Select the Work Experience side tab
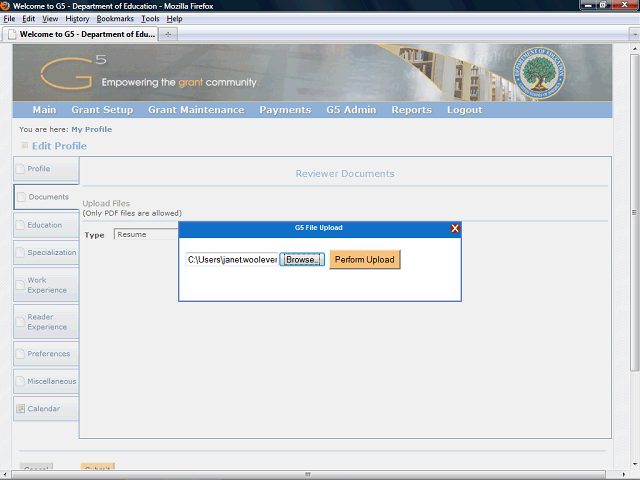Screen dimensions: 640x480 click(46, 285)
